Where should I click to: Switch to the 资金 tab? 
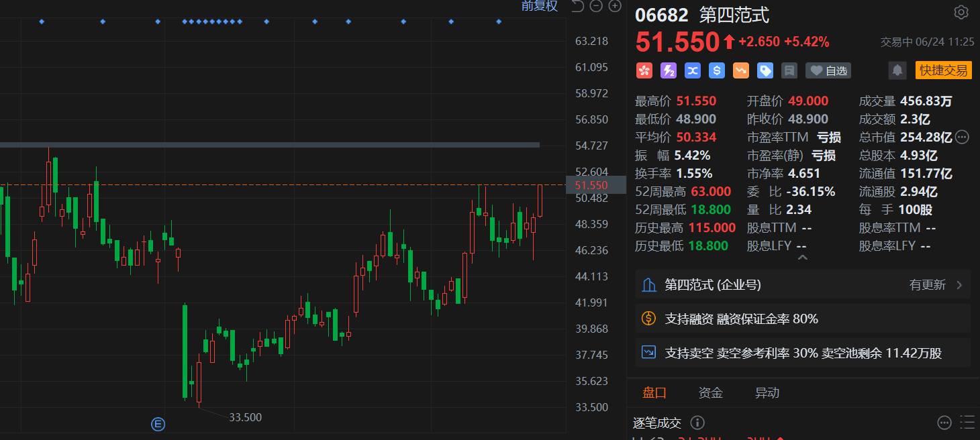click(x=710, y=393)
